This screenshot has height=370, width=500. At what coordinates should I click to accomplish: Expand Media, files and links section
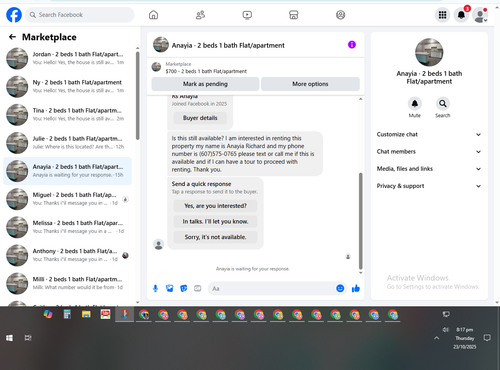point(429,169)
